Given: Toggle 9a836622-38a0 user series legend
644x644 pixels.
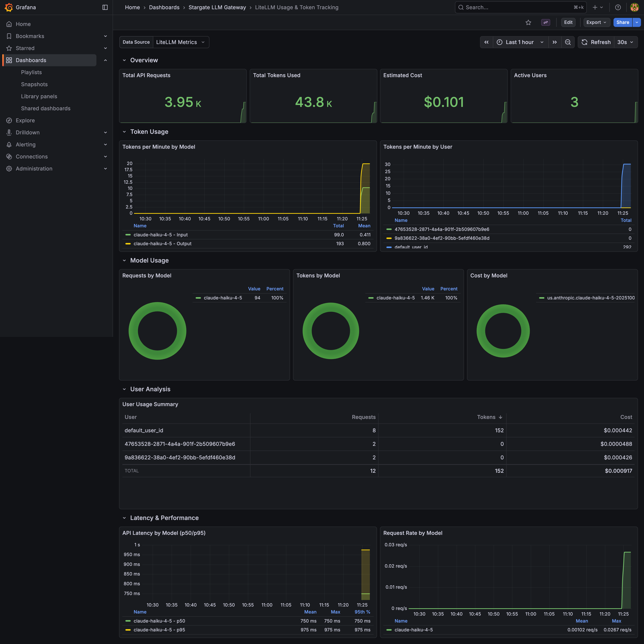Looking at the screenshot, I should coord(442,238).
